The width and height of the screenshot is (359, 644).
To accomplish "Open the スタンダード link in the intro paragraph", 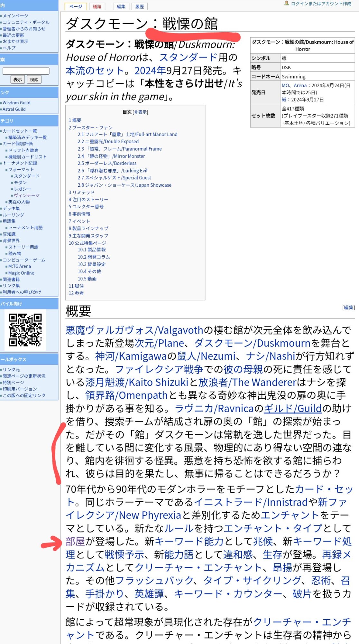I will click(x=188, y=57).
